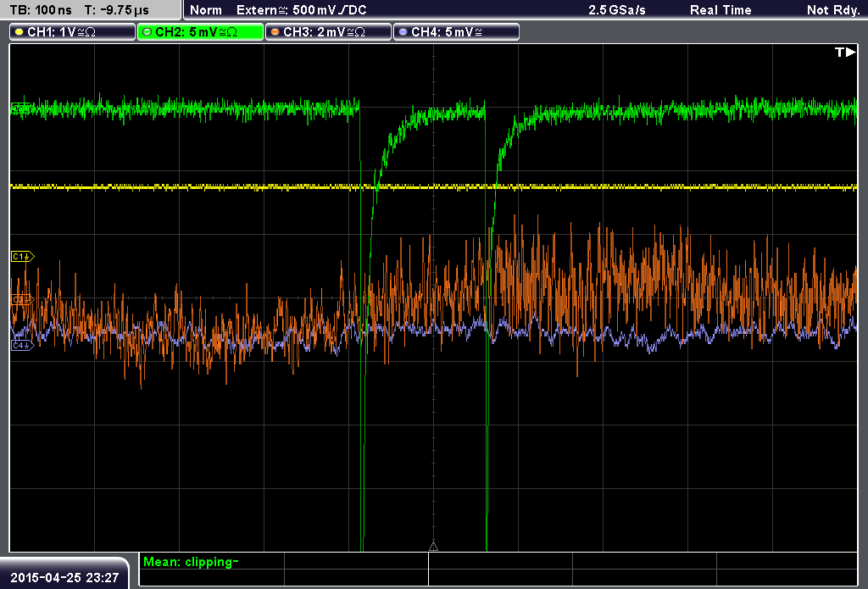This screenshot has height=589, width=868.
Task: Click the Not Rdy. status indicator
Action: [x=833, y=10]
